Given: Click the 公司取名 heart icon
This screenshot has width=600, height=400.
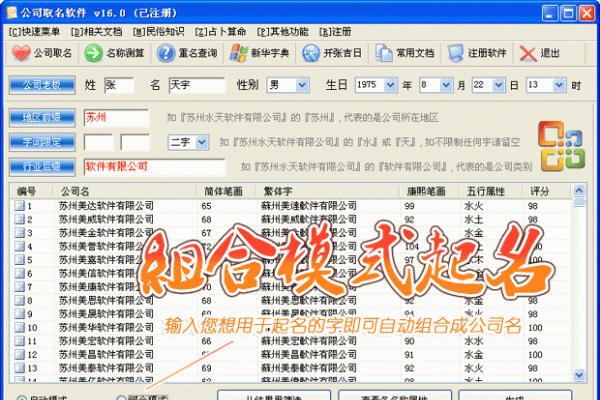Looking at the screenshot, I should coord(21,53).
